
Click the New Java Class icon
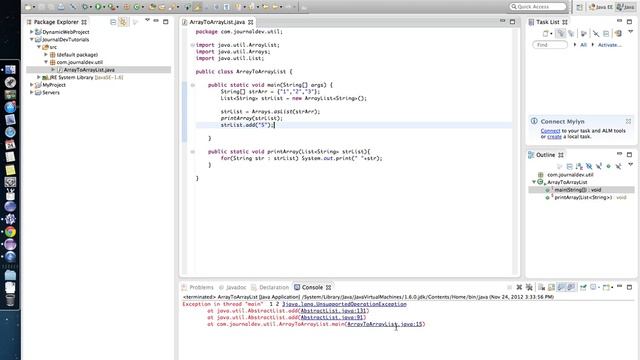point(137,7)
